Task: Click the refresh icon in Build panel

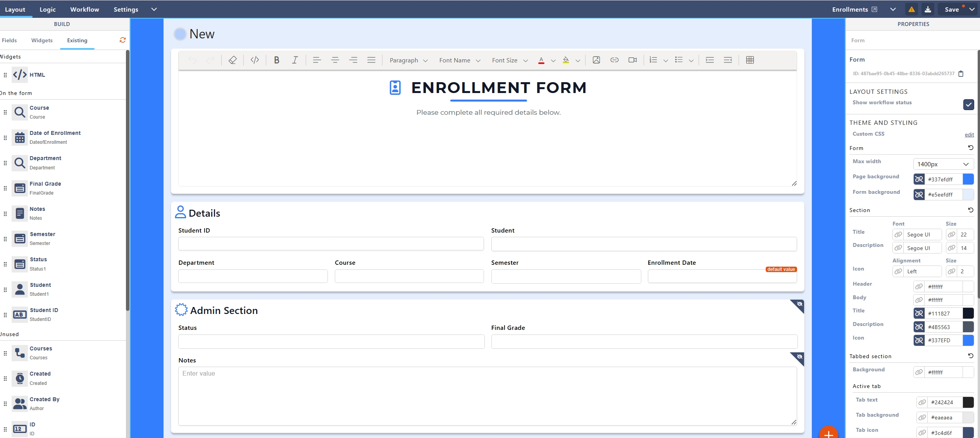Action: pyautogui.click(x=123, y=40)
